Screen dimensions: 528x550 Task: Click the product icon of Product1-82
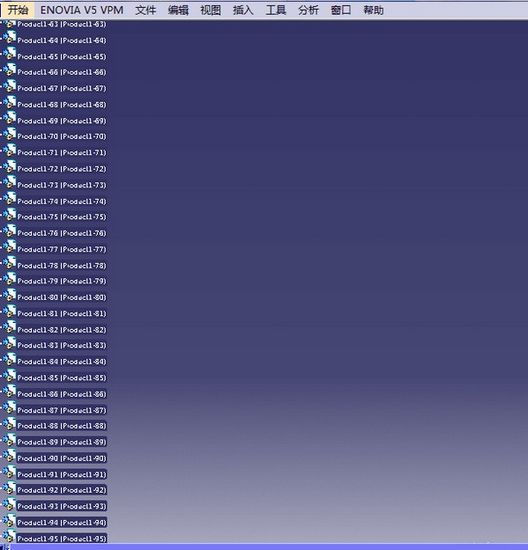click(x=9, y=327)
